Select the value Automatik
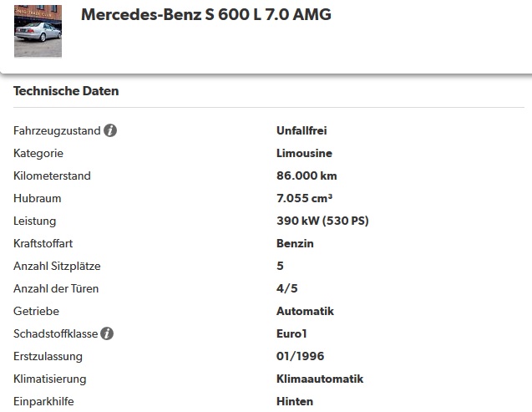 point(305,311)
